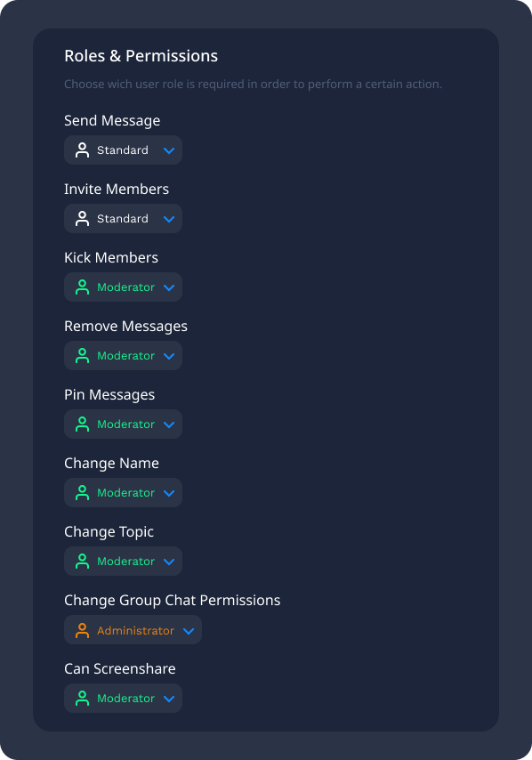
Task: Click the orange Administrator user icon
Action: [83, 630]
